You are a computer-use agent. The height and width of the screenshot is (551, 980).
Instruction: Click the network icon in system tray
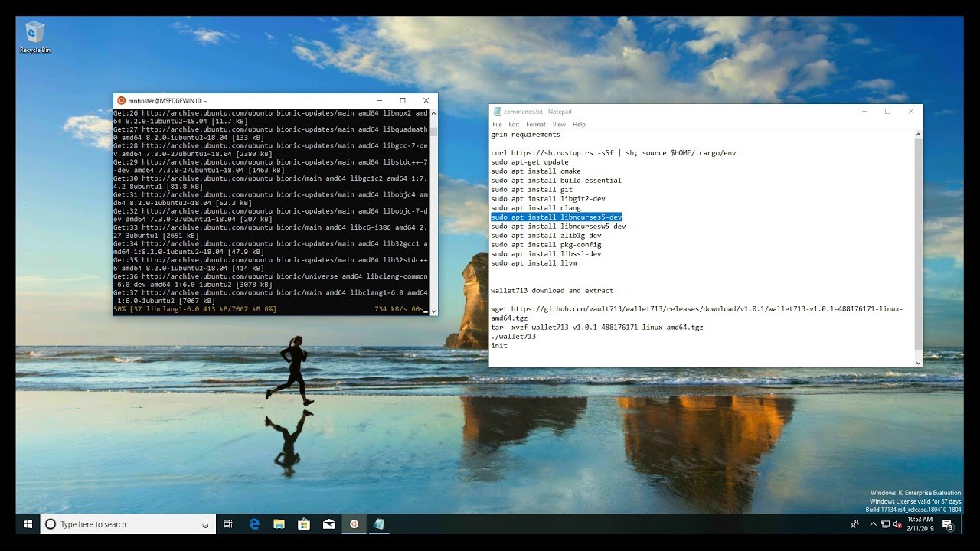click(885, 524)
